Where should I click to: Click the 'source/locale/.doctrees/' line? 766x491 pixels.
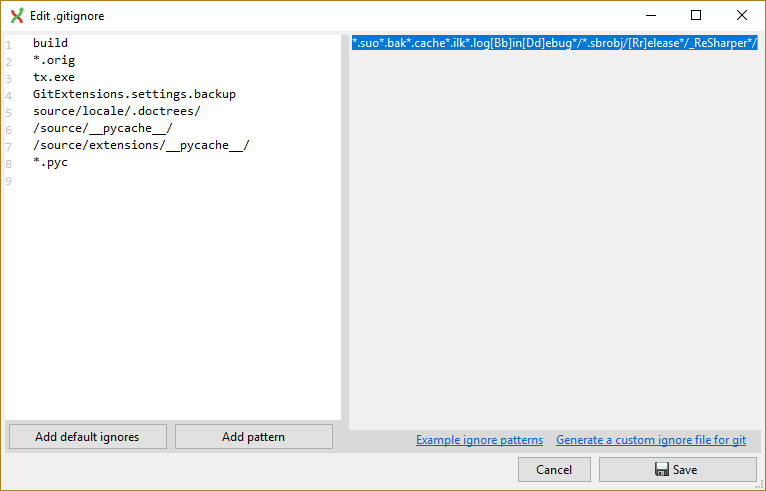tap(117, 111)
